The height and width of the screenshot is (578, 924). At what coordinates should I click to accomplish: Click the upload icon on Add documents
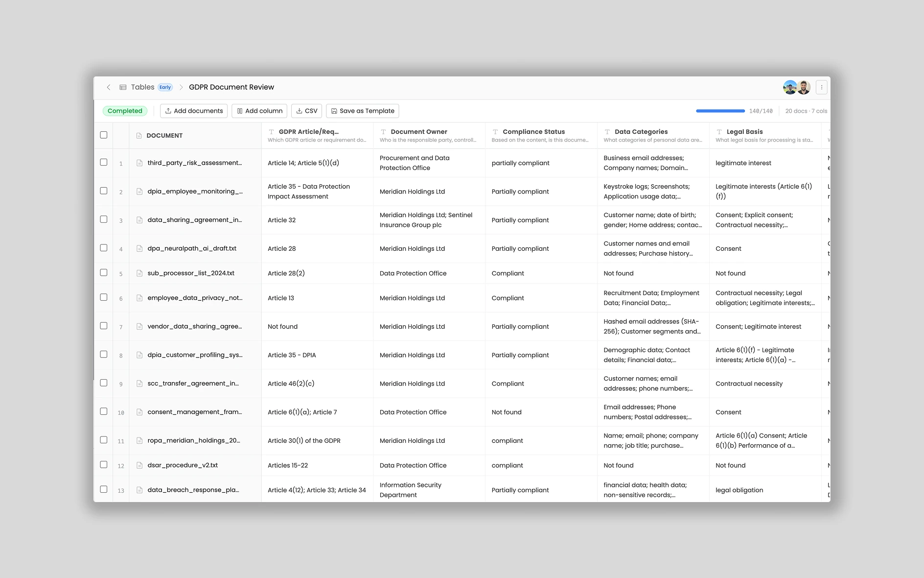[168, 111]
